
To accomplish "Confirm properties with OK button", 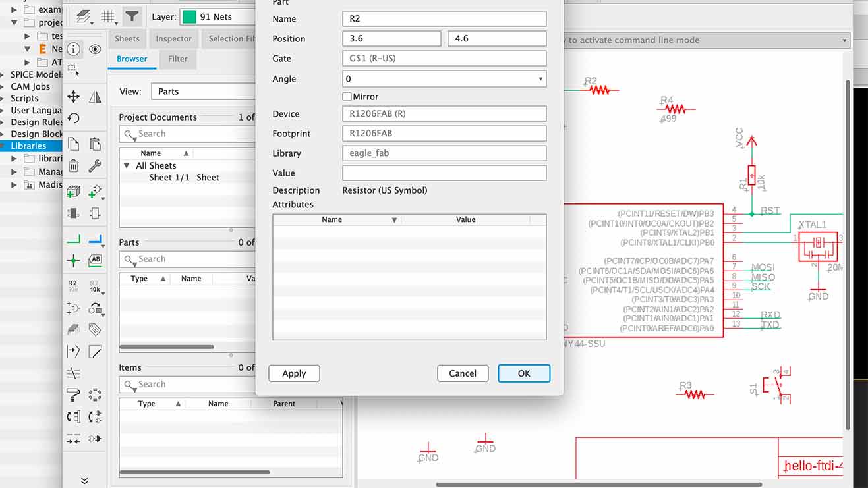I will (x=524, y=373).
